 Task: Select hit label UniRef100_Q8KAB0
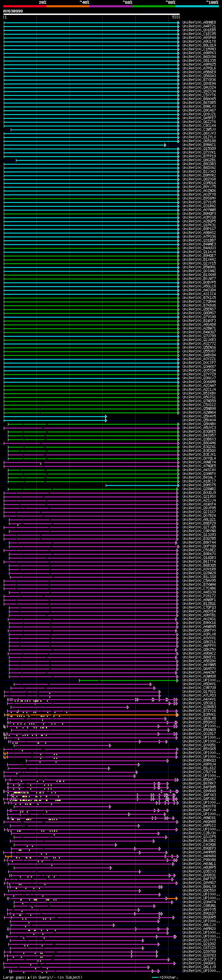199,424
